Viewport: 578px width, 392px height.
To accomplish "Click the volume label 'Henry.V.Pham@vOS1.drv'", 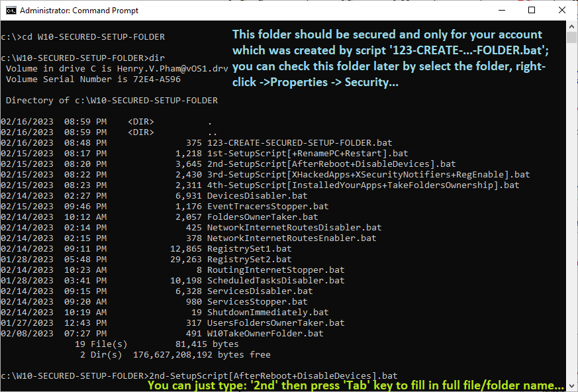I will [x=173, y=69].
